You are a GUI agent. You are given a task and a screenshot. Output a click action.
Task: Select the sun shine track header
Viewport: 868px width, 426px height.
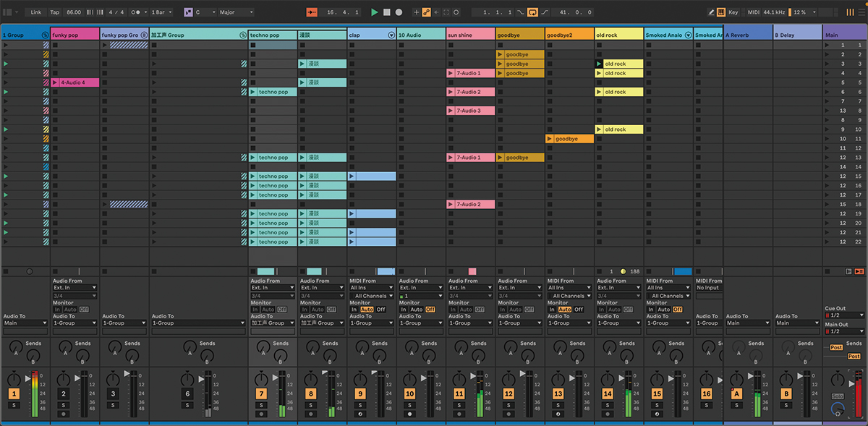470,35
